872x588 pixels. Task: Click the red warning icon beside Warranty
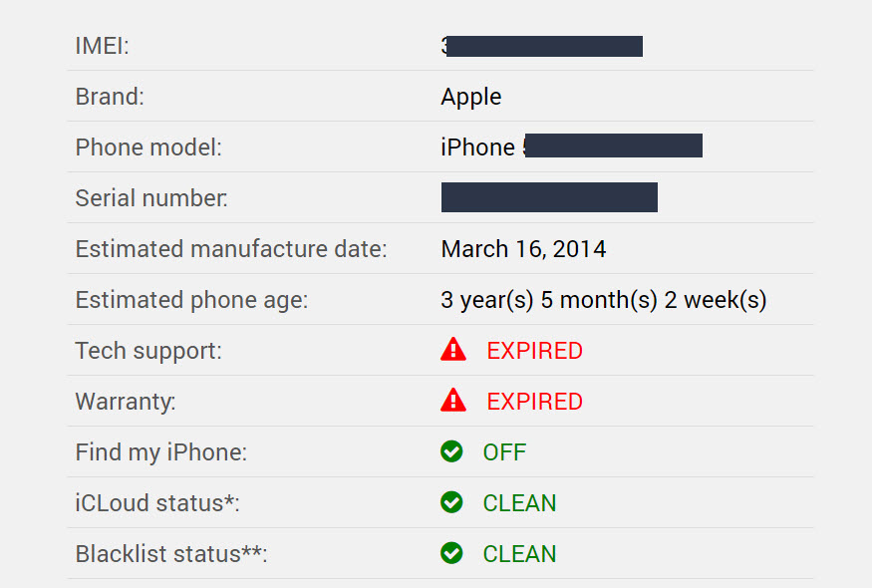click(452, 401)
